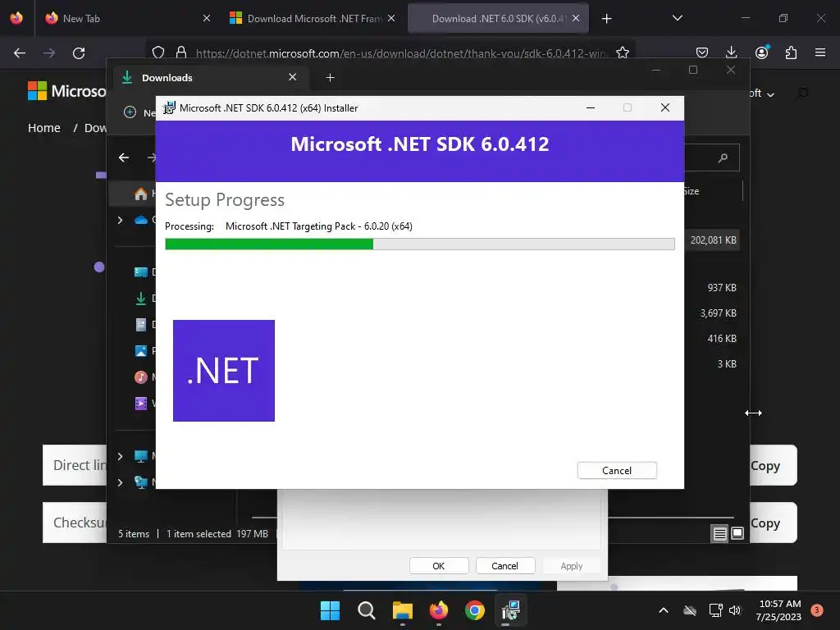Select the 937 KB file row
The height and width of the screenshot is (630, 840).
(x=722, y=288)
